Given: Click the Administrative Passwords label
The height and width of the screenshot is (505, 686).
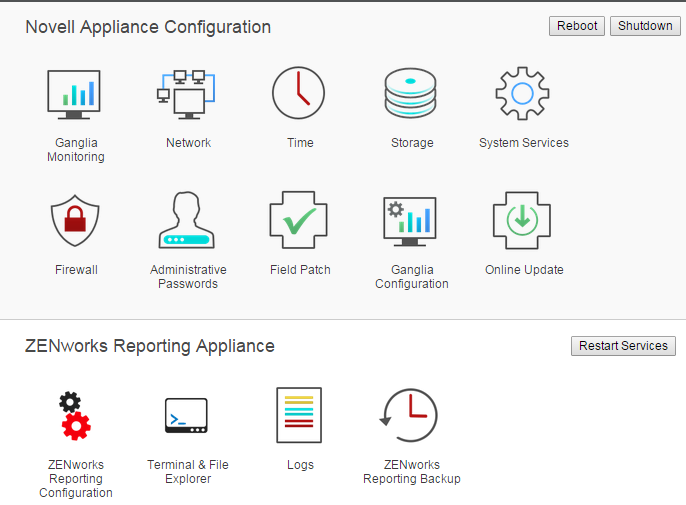Looking at the screenshot, I should 188,277.
